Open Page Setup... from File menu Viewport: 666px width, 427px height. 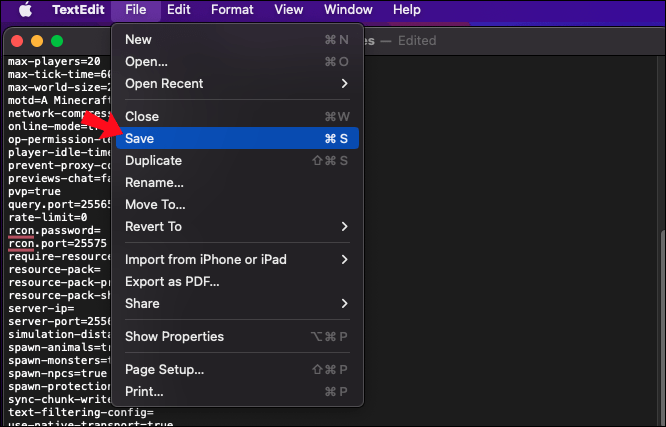[164, 370]
